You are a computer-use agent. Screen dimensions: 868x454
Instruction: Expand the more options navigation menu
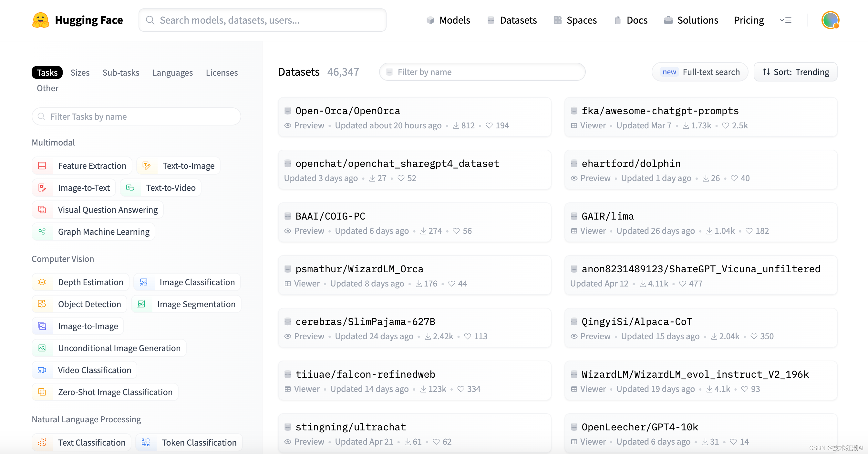(x=785, y=20)
